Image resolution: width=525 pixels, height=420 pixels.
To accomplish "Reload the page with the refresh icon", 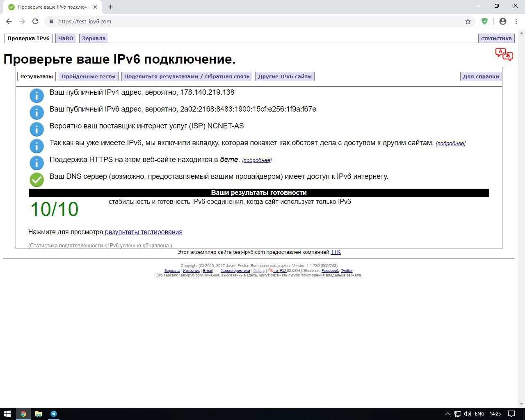I will [x=35, y=21].
